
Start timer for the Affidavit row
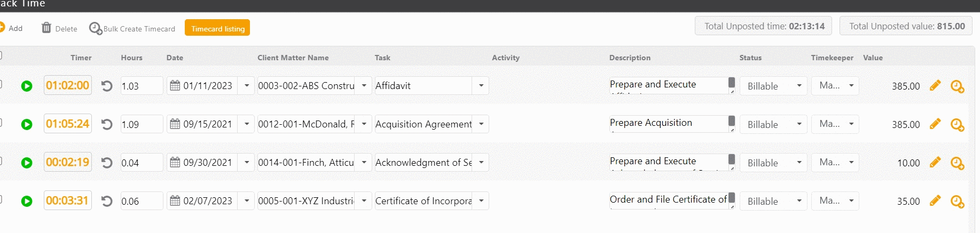27,86
